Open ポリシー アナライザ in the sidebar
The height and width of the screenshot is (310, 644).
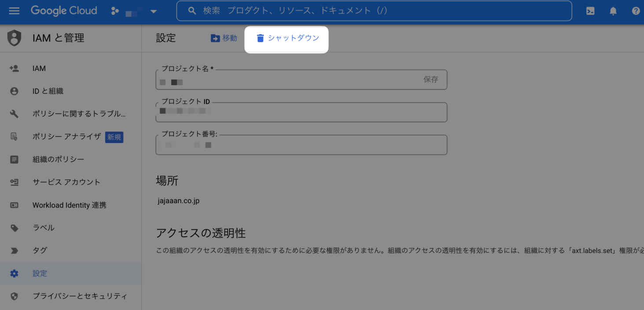66,137
